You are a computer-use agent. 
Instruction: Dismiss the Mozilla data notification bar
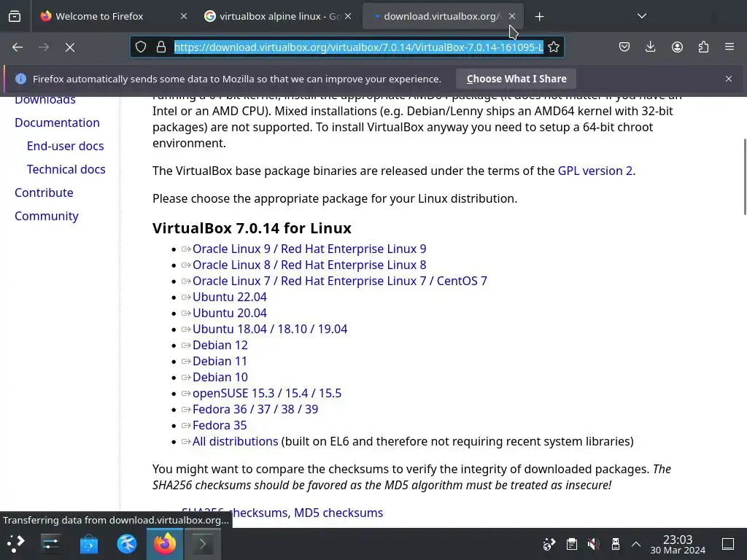[729, 79]
